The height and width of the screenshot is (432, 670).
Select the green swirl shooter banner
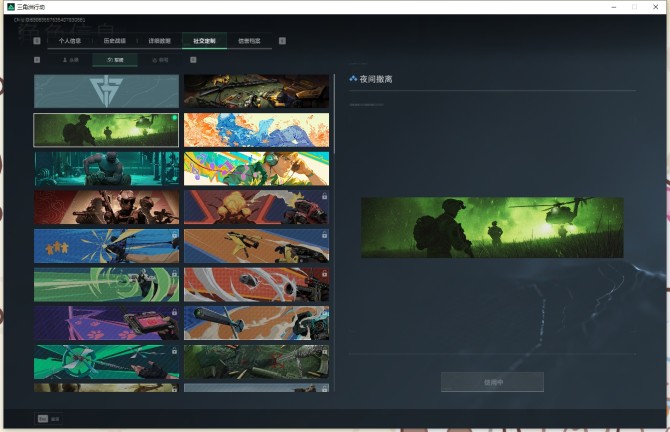(106, 285)
